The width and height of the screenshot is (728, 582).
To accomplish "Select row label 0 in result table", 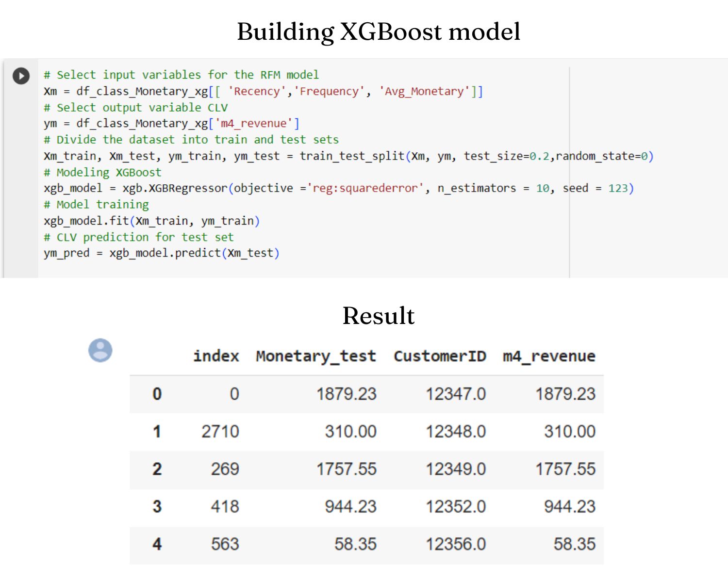I will click(x=157, y=394).
